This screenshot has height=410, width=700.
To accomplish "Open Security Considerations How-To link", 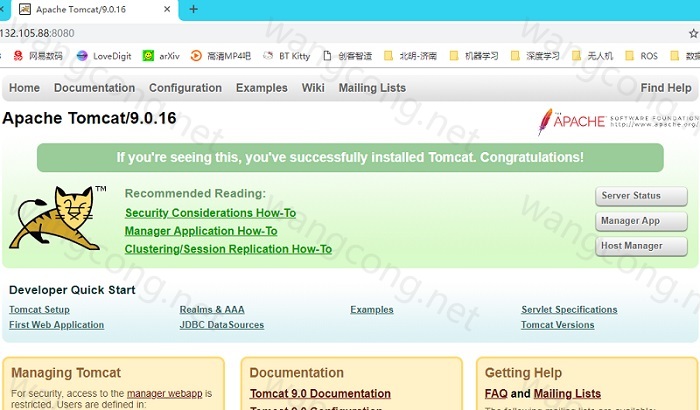I will 210,213.
